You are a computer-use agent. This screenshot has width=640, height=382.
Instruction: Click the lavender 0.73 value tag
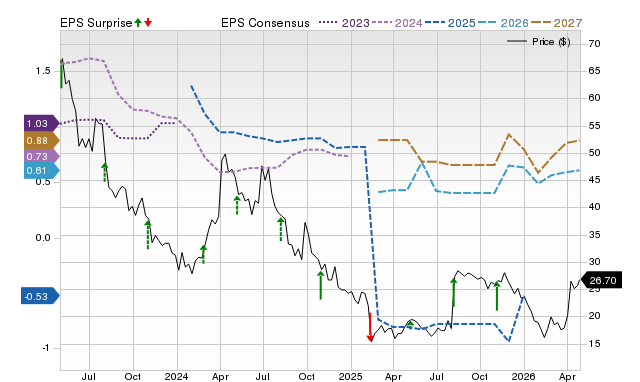coord(41,156)
